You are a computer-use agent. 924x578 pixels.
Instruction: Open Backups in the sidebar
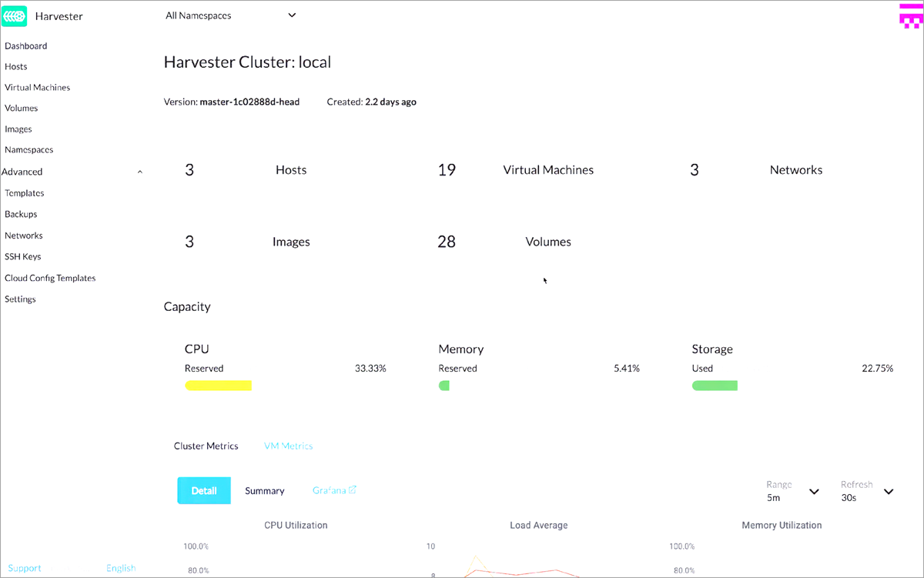[21, 214]
